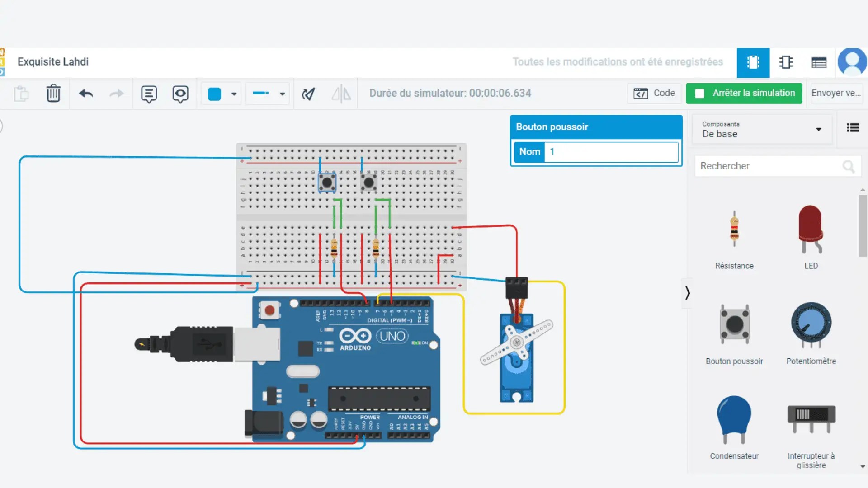This screenshot has height=488, width=868.
Task: Toggle the components panel list layout
Action: tap(853, 128)
